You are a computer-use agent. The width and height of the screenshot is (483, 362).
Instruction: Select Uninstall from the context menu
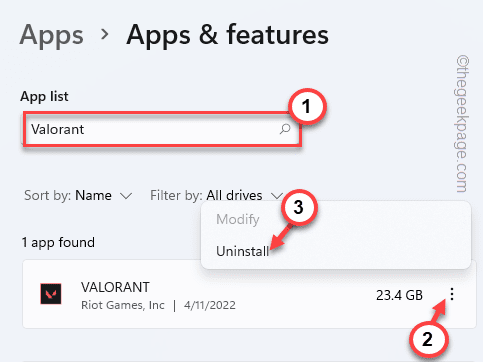[x=242, y=251]
